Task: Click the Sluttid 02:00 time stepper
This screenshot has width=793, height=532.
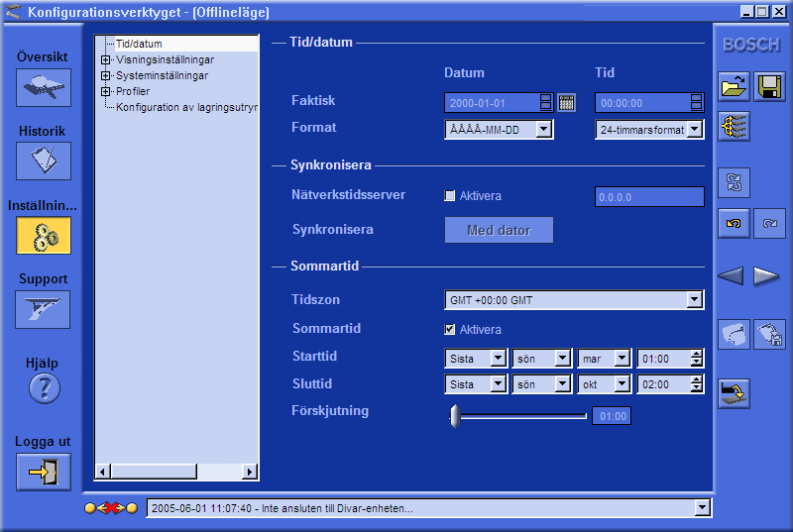Action: pyautogui.click(x=697, y=384)
